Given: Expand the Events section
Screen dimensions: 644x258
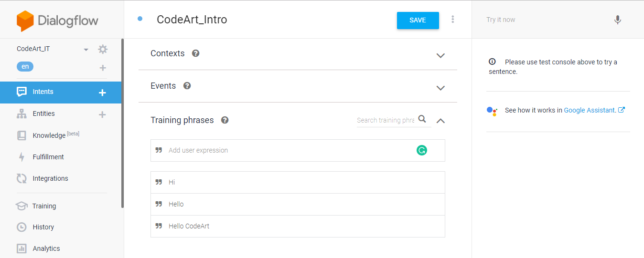Looking at the screenshot, I should [440, 88].
